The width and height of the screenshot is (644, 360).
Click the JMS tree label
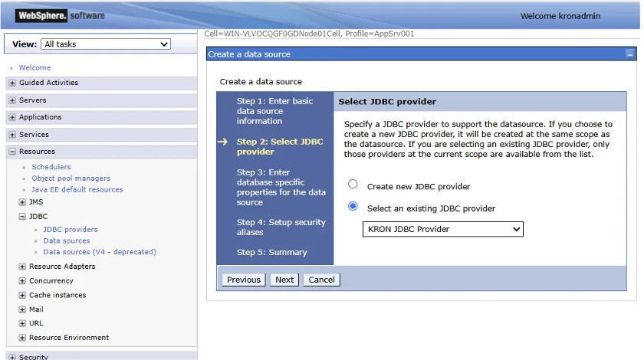[36, 202]
